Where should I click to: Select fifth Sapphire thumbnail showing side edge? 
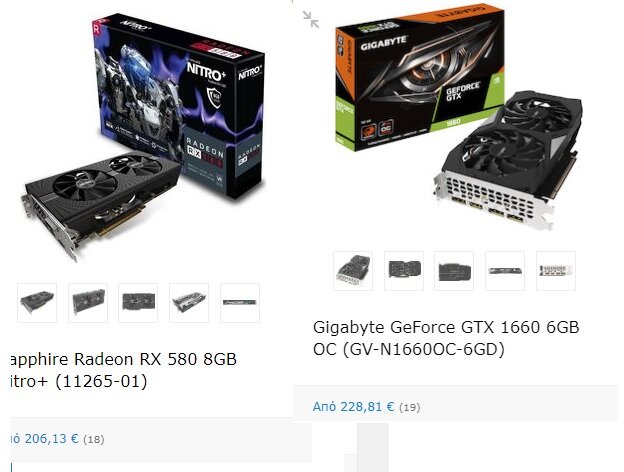pos(240,302)
